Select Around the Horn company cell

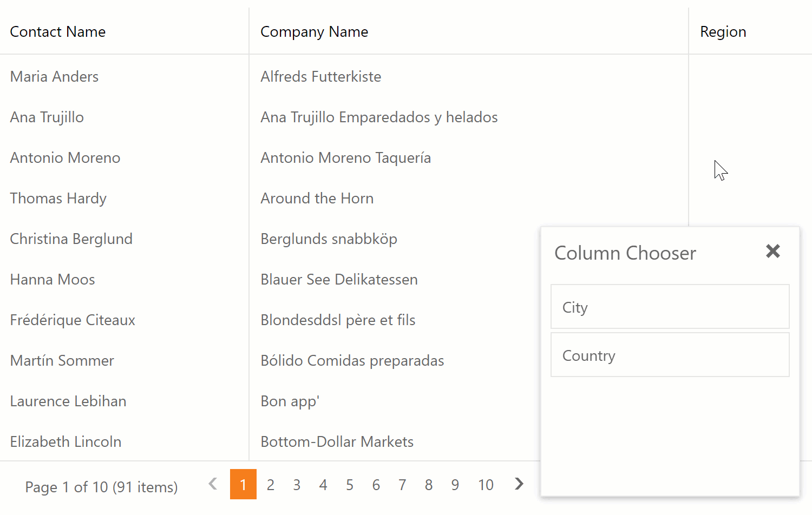(317, 199)
